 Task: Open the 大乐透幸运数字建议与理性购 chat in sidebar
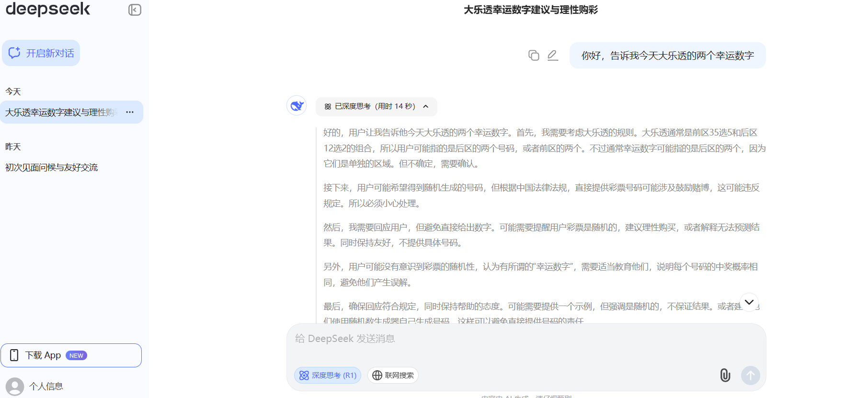tap(71, 112)
